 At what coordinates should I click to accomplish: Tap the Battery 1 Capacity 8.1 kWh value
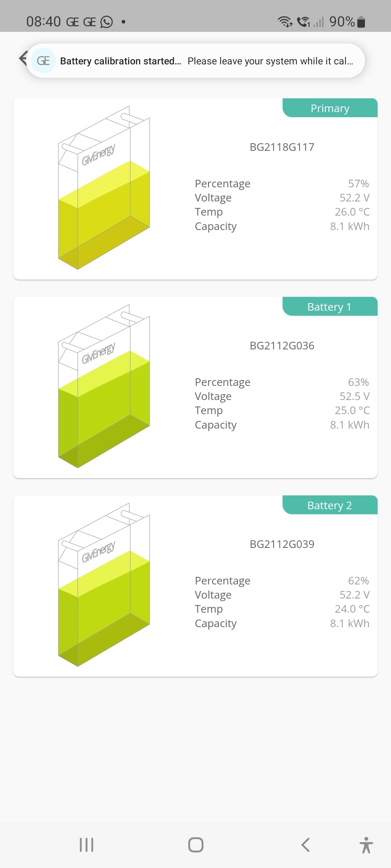tap(350, 425)
